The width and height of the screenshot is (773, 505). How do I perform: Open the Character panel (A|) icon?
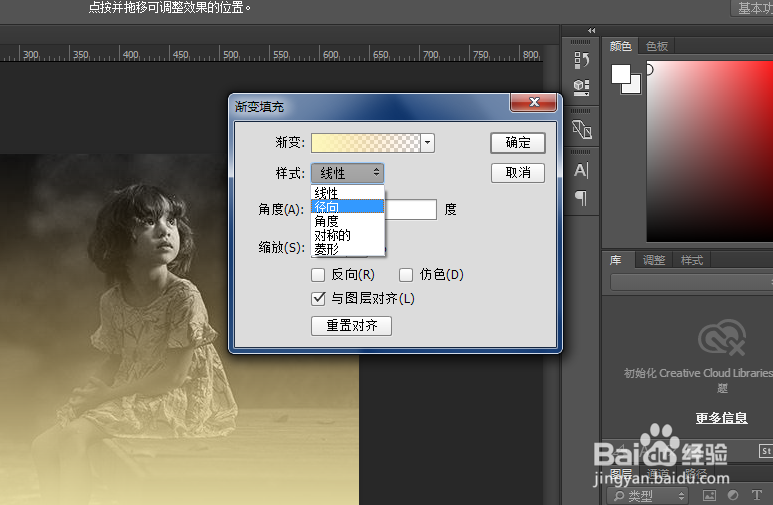[581, 170]
